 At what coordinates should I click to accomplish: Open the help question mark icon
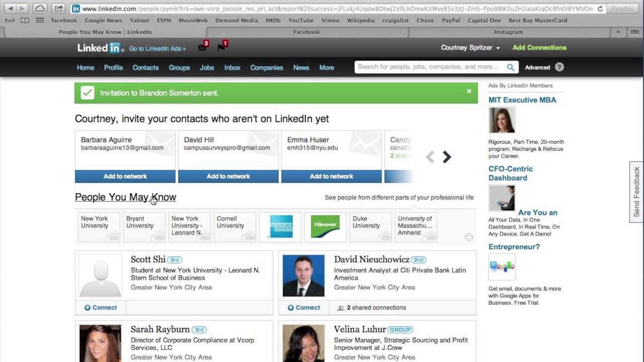559,67
